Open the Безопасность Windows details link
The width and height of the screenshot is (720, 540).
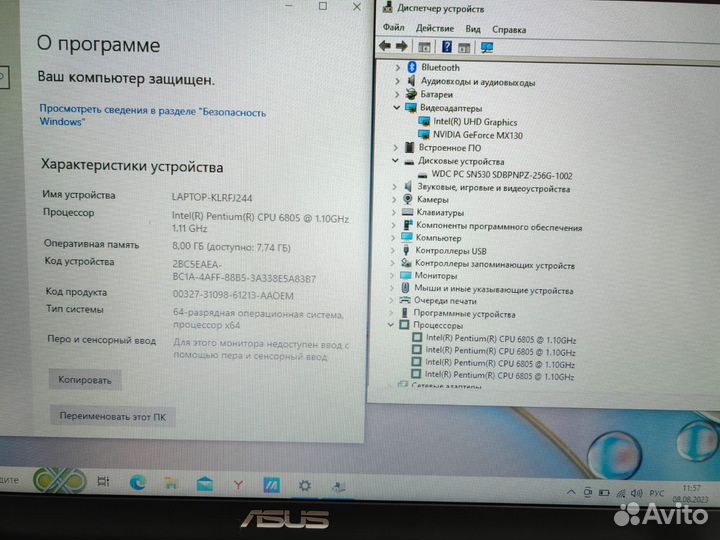pyautogui.click(x=152, y=115)
